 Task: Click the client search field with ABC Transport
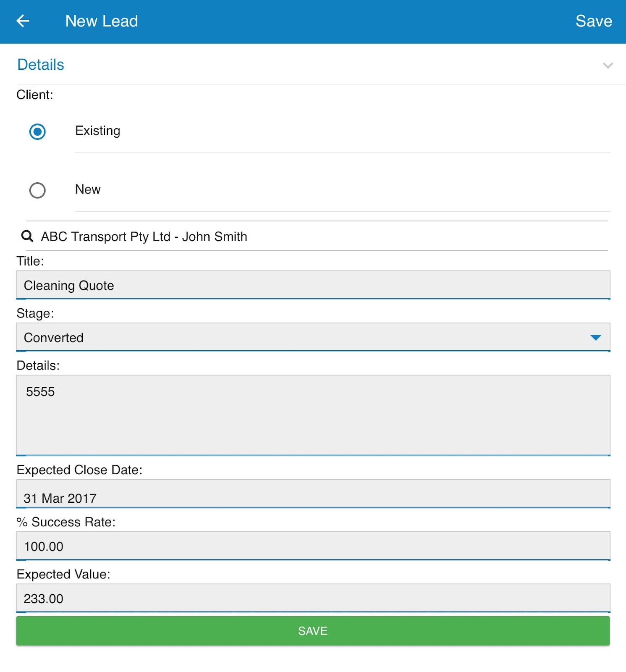[317, 236]
